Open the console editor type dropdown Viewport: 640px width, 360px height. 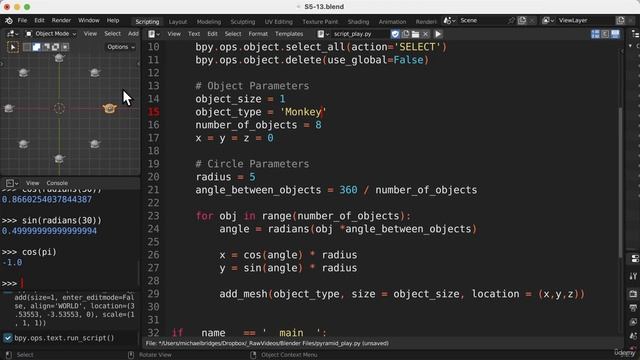coord(11,183)
